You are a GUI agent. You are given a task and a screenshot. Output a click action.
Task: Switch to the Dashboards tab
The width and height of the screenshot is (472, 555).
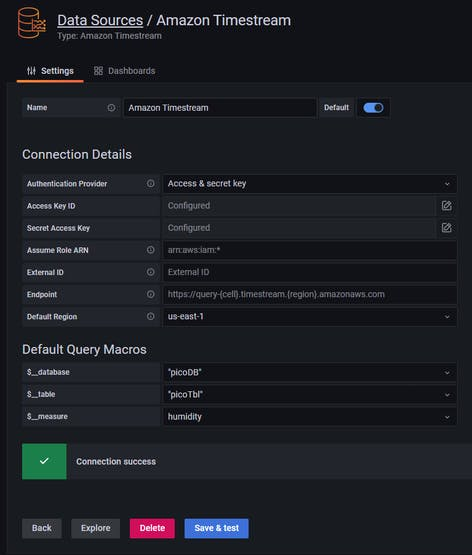[125, 71]
